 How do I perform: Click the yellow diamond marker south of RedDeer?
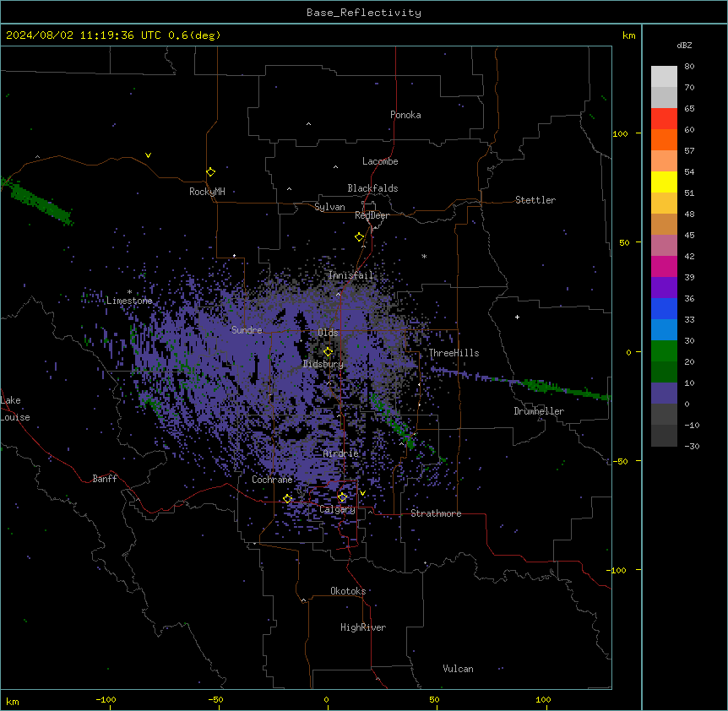point(360,237)
